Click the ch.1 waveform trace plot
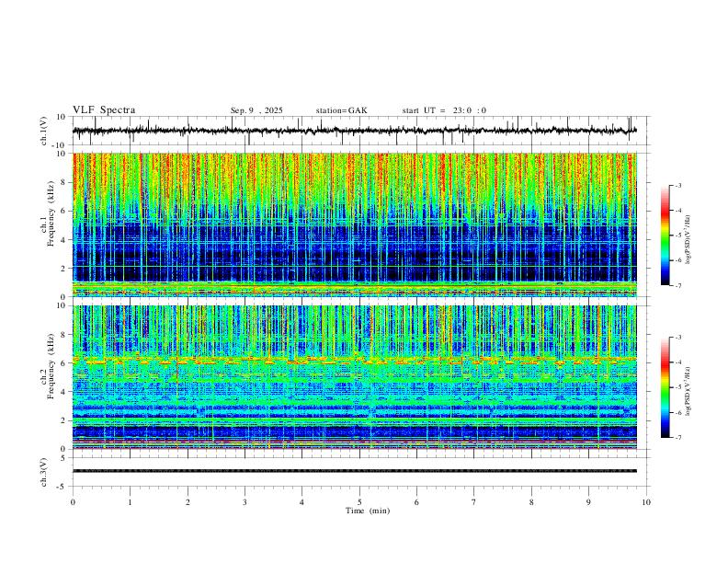The width and height of the screenshot is (728, 563). point(360,131)
